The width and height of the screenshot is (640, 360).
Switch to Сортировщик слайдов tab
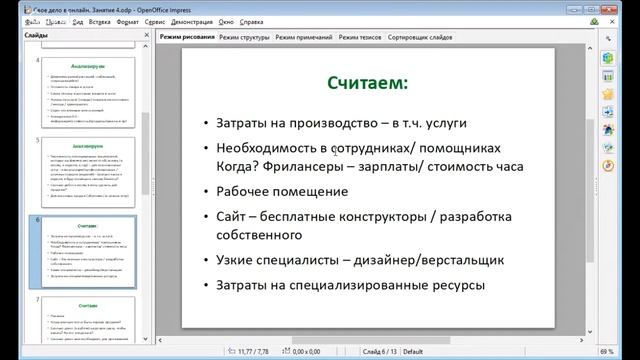[x=420, y=37]
